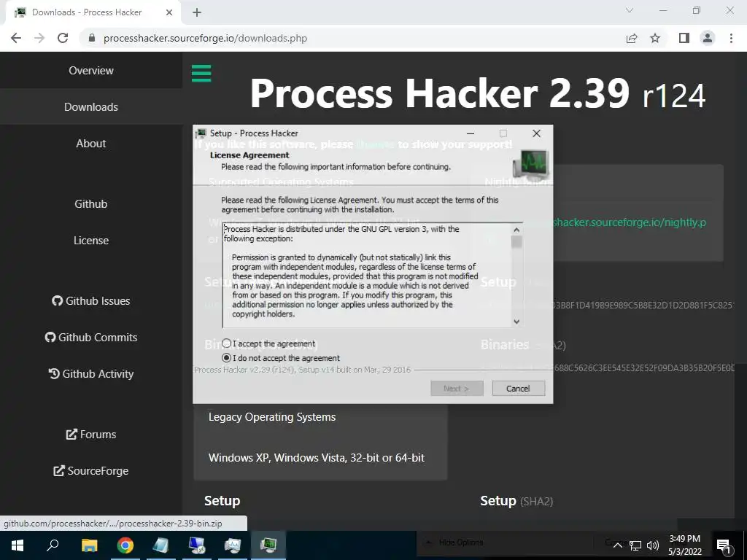Toggle Chrome side panel icon

point(684,38)
